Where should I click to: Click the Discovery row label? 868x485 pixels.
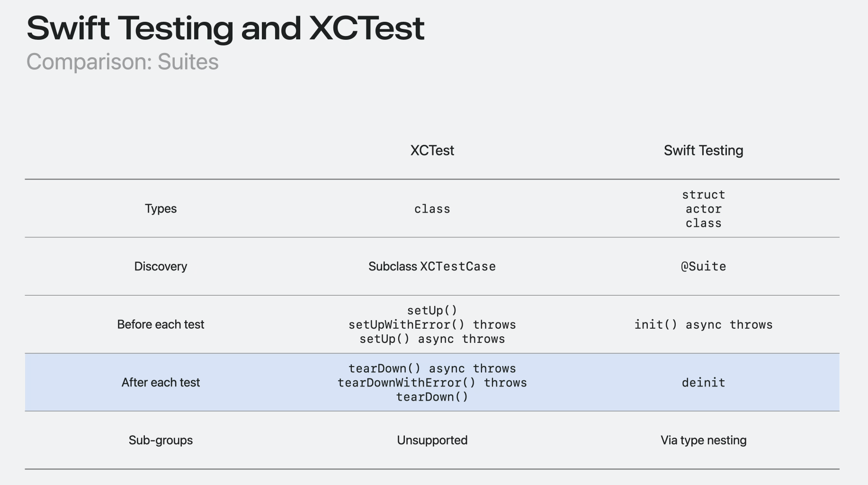coord(161,267)
